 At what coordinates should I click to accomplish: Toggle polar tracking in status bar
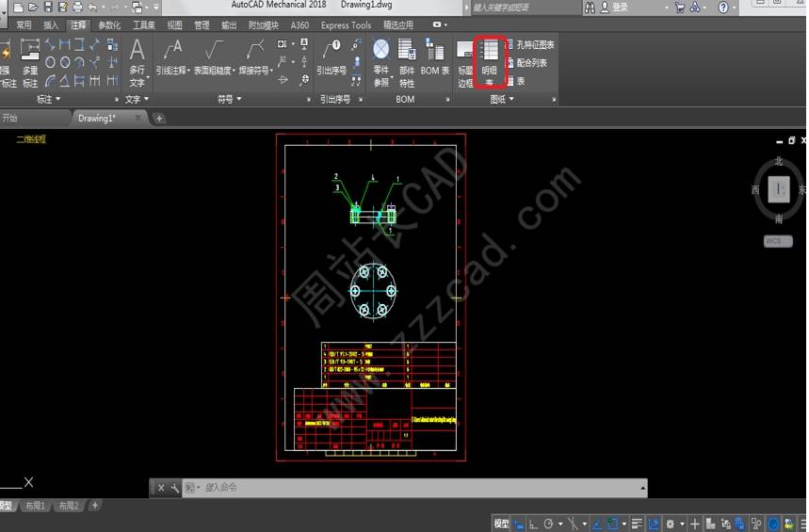[548, 524]
